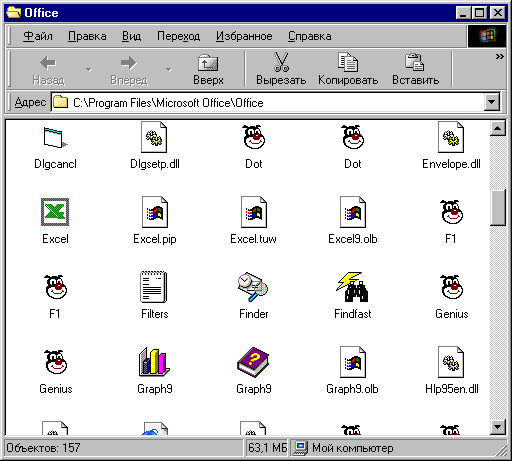This screenshot has height=461, width=512.
Task: Click the "Объектов: 157" status bar text
Action: coord(43,448)
